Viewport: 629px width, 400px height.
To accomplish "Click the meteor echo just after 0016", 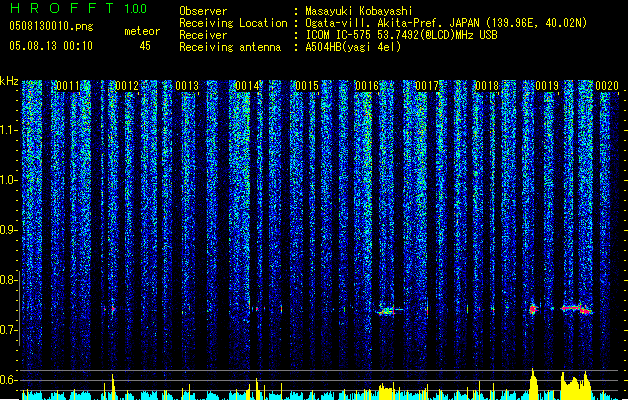I will point(388,311).
